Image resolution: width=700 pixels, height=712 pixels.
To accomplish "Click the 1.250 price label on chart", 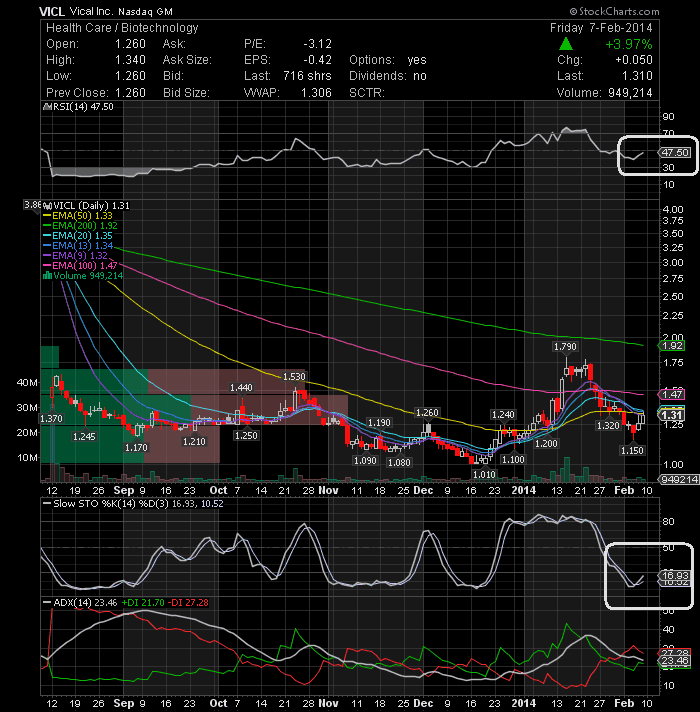I will coord(246,435).
